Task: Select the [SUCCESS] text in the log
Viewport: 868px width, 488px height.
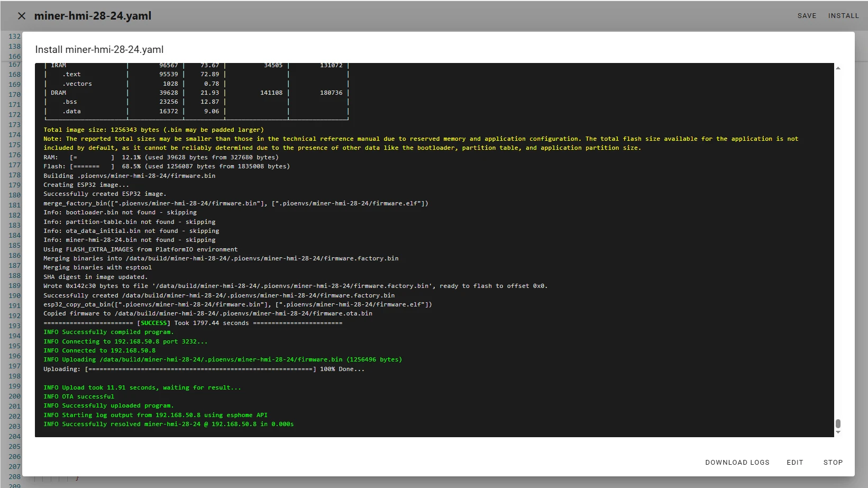Action: (154, 323)
